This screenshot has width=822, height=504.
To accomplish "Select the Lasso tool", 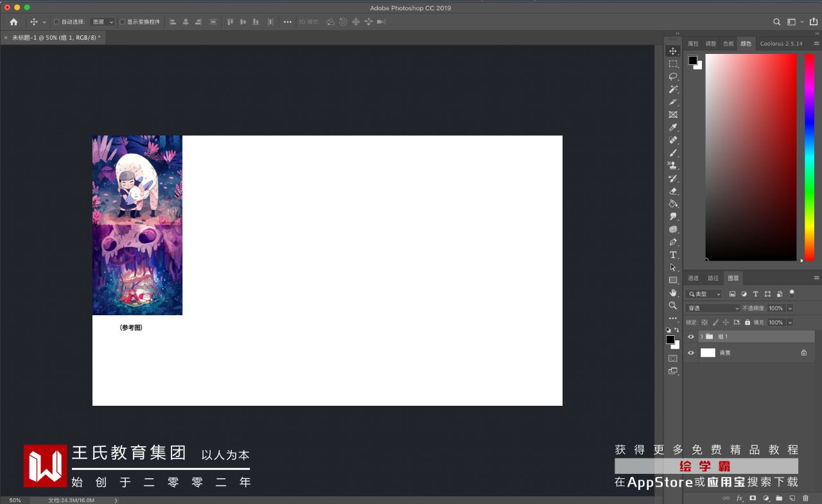I will [673, 76].
